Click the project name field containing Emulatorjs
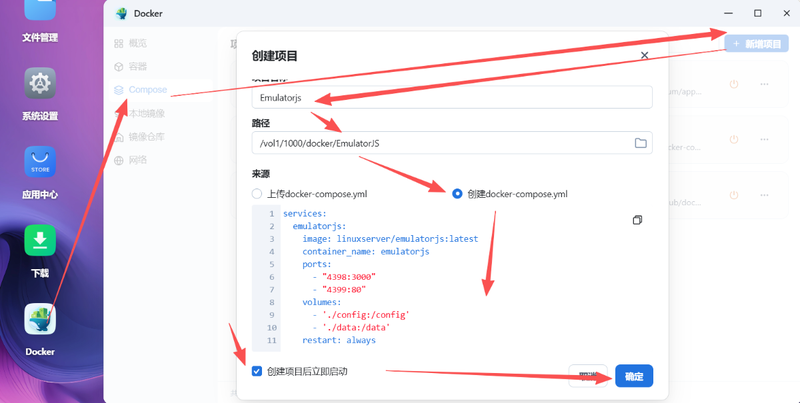Screen dimensions: 800x403 click(x=451, y=97)
